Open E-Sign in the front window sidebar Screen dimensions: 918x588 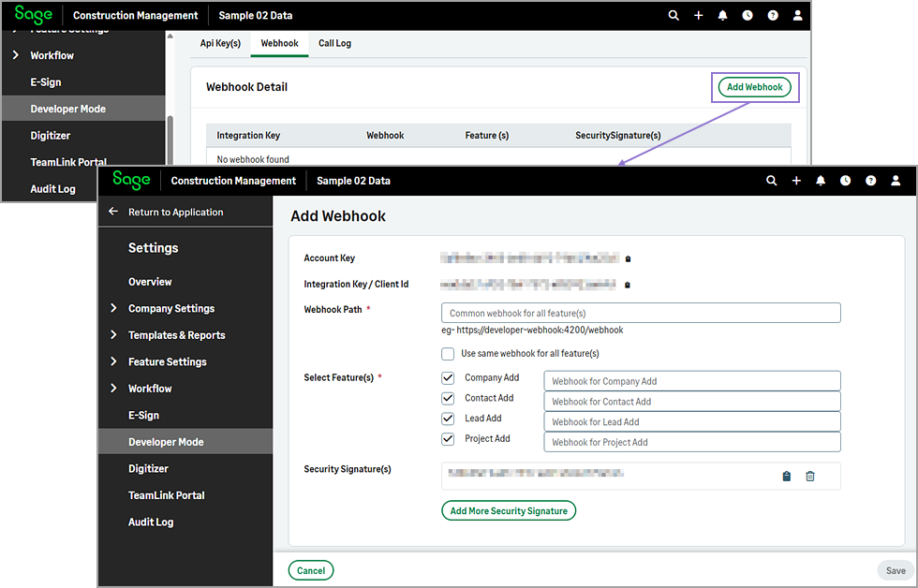144,415
